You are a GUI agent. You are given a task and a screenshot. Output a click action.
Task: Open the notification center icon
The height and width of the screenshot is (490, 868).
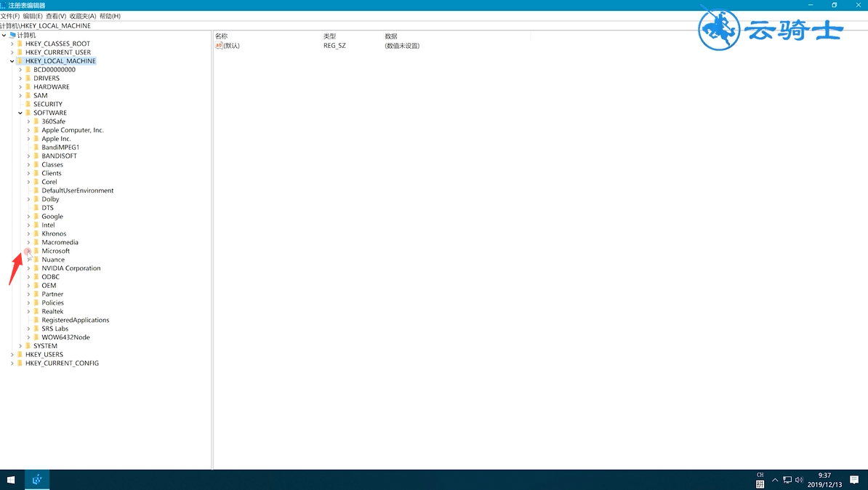point(854,480)
